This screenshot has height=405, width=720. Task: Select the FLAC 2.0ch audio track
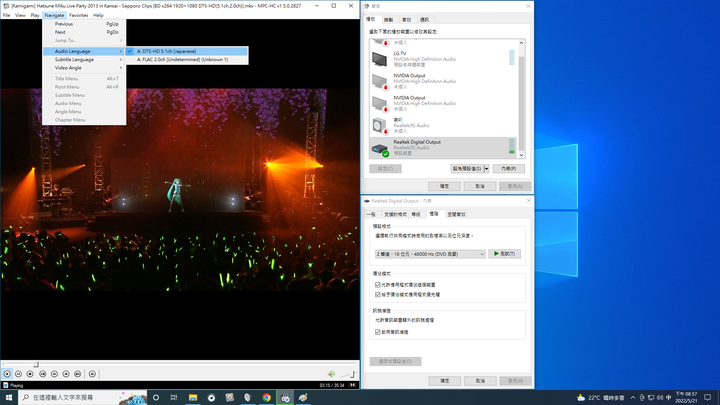click(187, 60)
